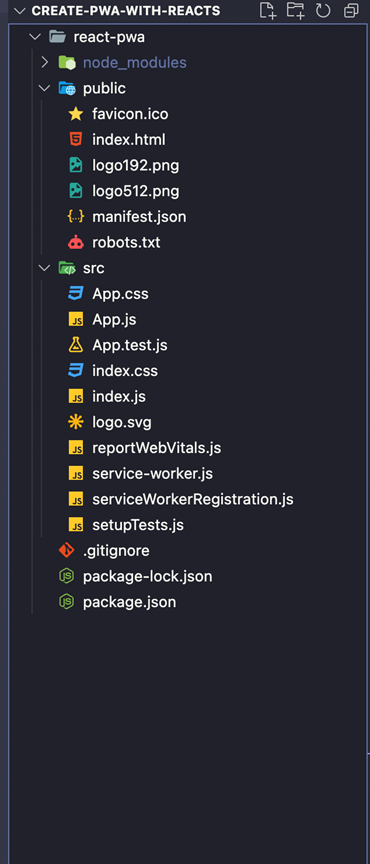Image resolution: width=370 pixels, height=864 pixels.
Task: Open the App.css file
Action: tap(120, 294)
